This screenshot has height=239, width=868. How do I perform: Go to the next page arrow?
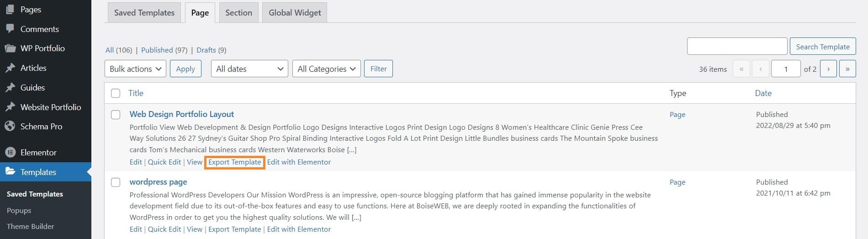(x=828, y=69)
